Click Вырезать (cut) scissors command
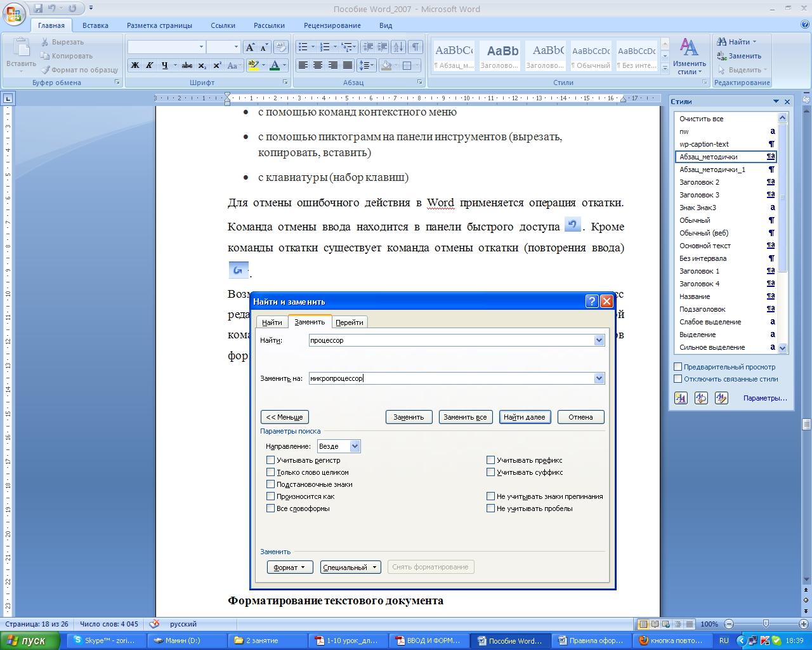The height and width of the screenshot is (650, 812). pyautogui.click(x=62, y=42)
